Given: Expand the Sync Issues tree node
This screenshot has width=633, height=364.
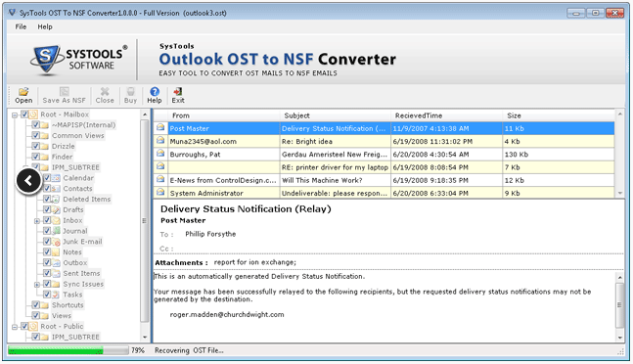Looking at the screenshot, I should click(x=37, y=285).
